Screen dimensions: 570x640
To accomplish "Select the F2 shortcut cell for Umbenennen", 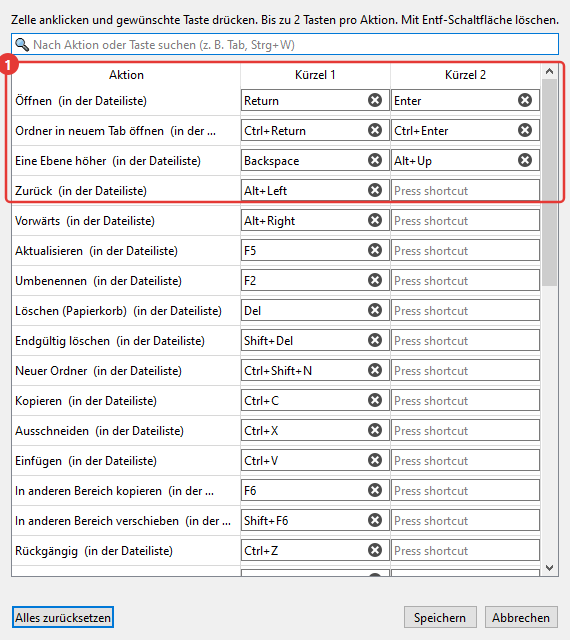I will [x=315, y=280].
